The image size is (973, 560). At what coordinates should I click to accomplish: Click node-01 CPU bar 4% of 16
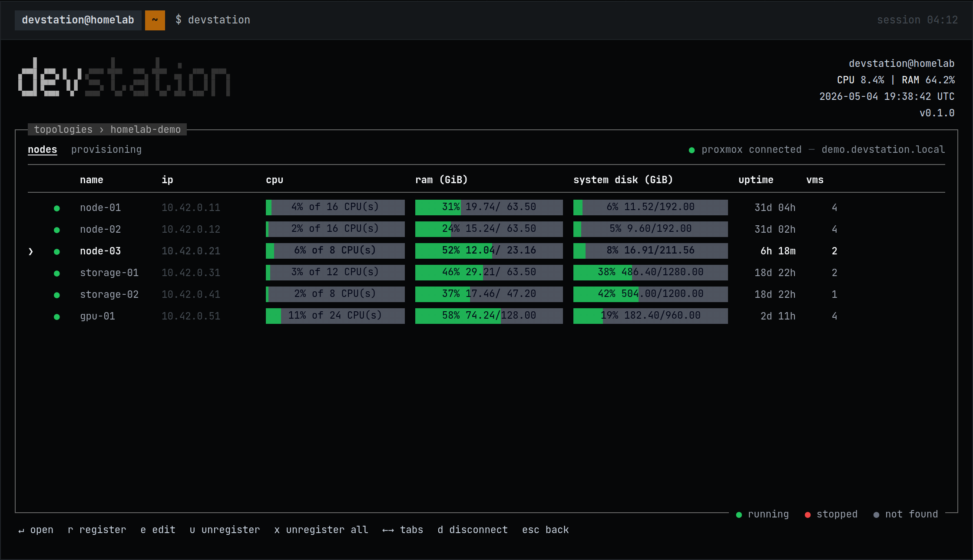(x=335, y=208)
